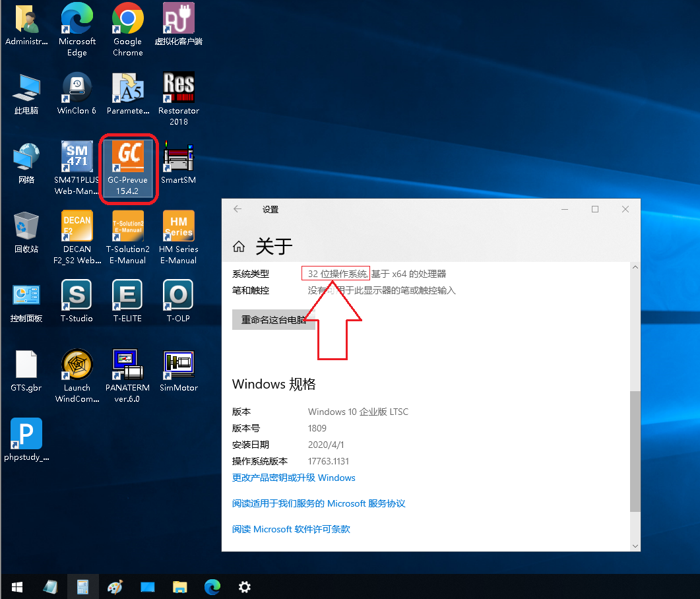Start SimMotor

178,365
